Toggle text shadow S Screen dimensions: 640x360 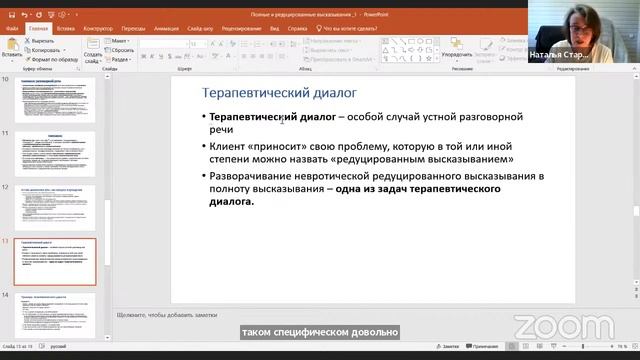click(x=169, y=56)
